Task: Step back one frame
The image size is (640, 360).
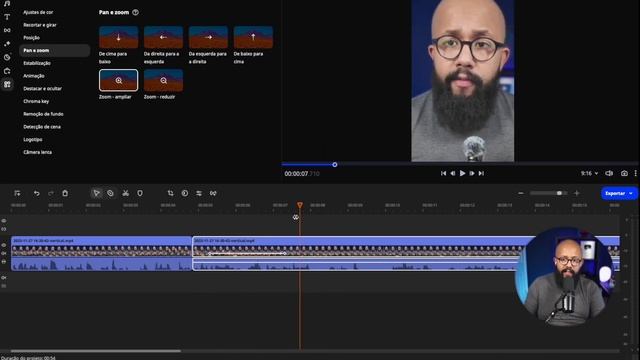Action: click(x=453, y=173)
